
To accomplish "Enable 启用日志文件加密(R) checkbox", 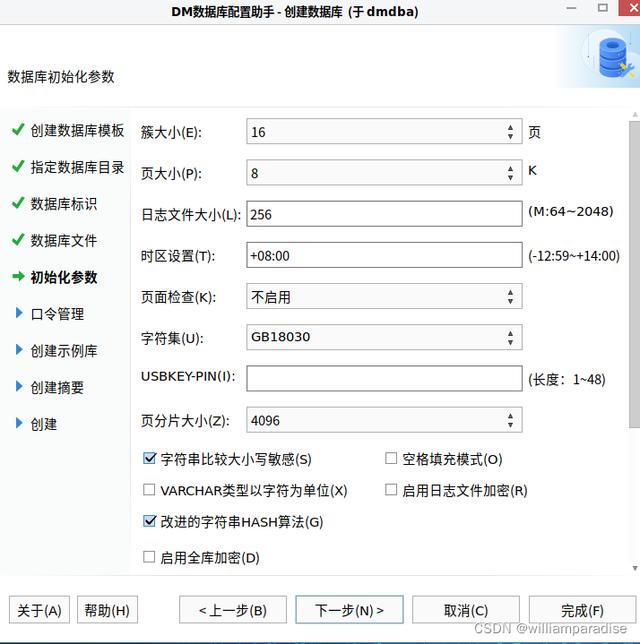I will [391, 489].
